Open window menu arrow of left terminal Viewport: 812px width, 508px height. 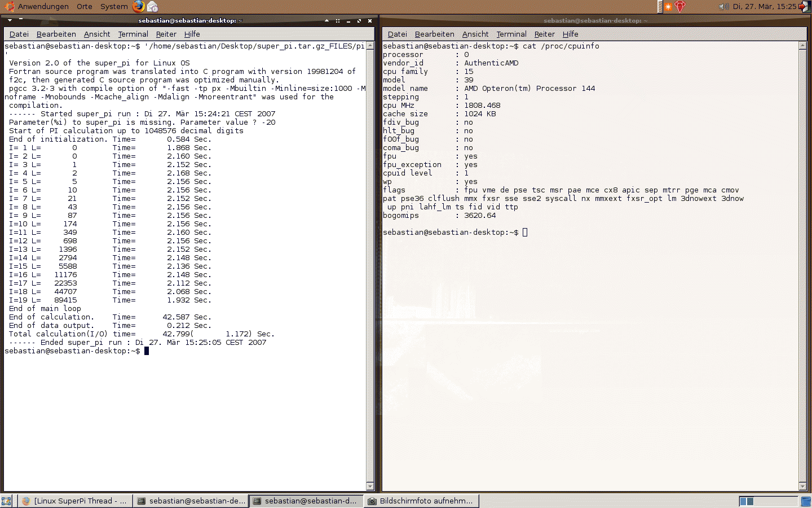[x=10, y=20]
